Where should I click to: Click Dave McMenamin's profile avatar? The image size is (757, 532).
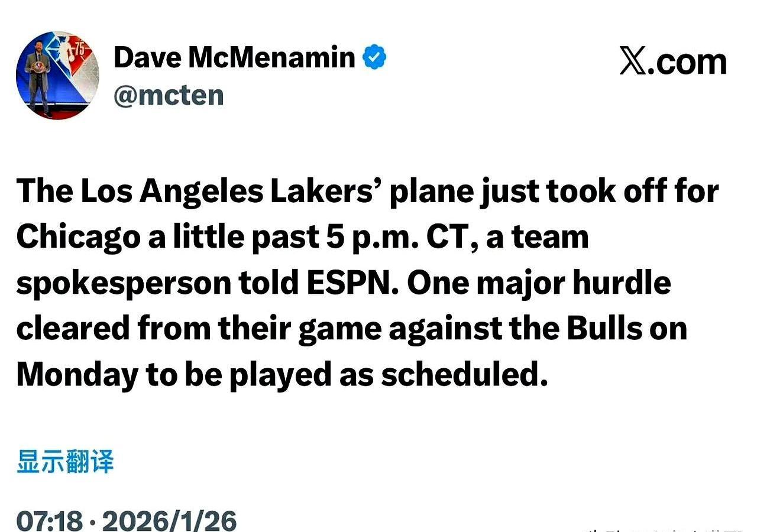[57, 75]
